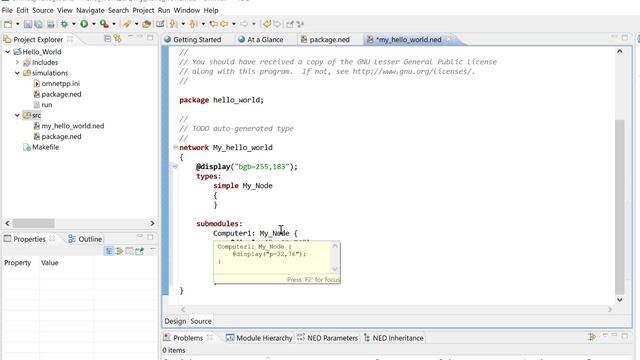
Task: Click Last Edit Location icon
Action: click(213, 24)
